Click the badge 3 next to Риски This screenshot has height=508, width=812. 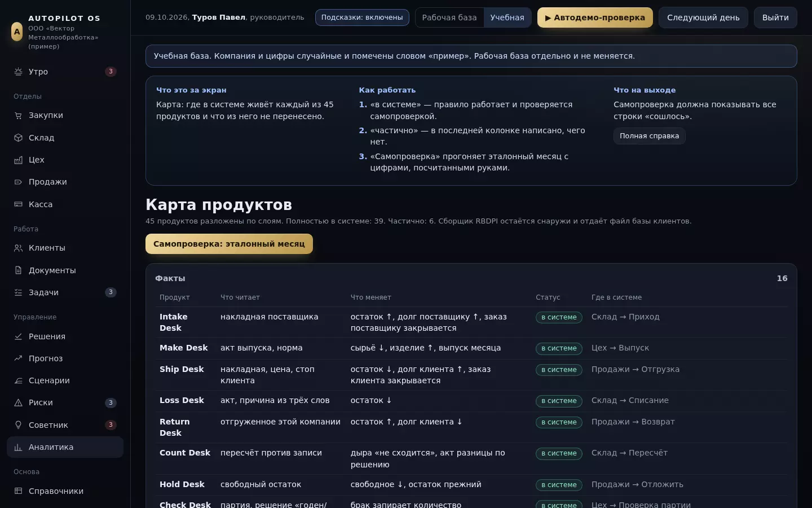111,402
